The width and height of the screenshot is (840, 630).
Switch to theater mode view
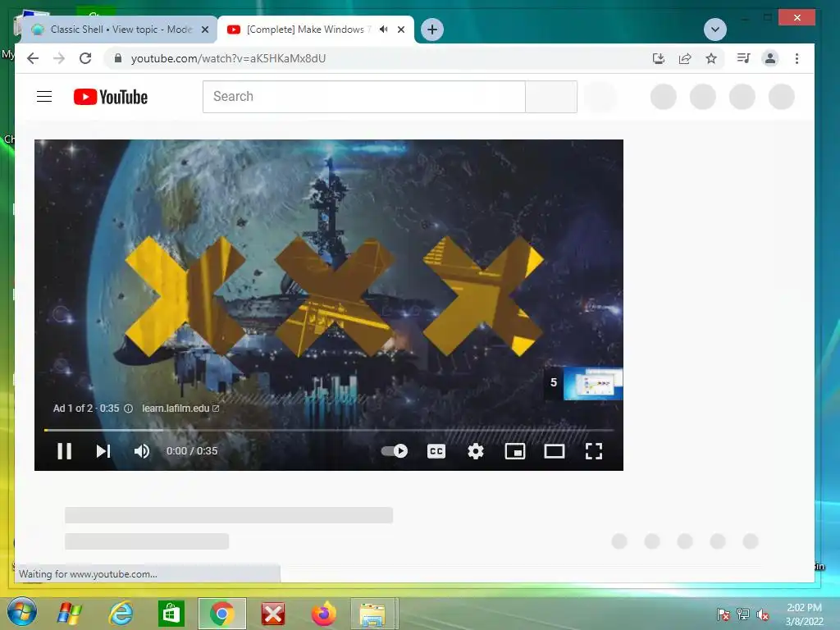click(555, 451)
